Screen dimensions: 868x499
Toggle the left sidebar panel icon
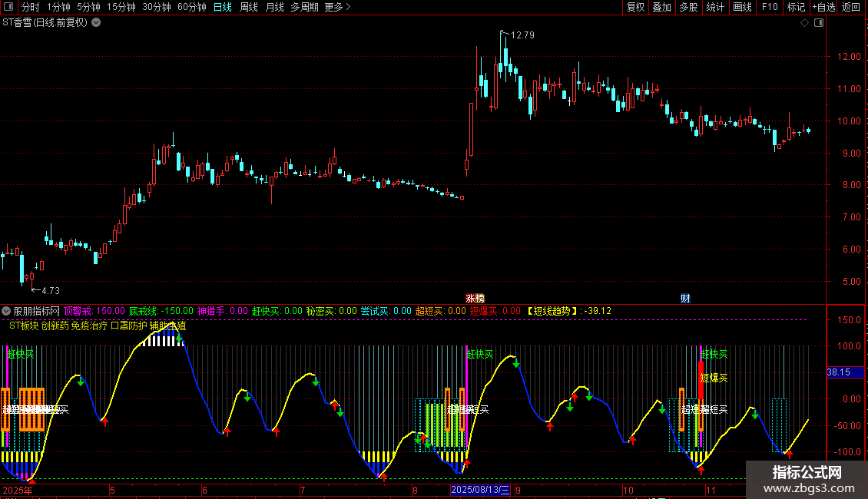[8, 7]
